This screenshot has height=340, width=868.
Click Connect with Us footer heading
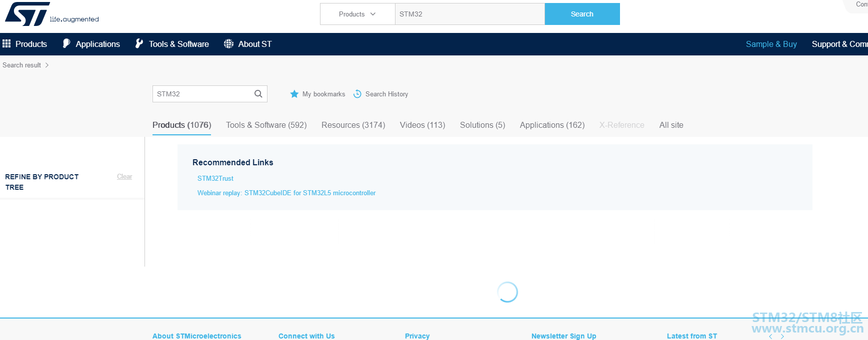click(x=306, y=336)
